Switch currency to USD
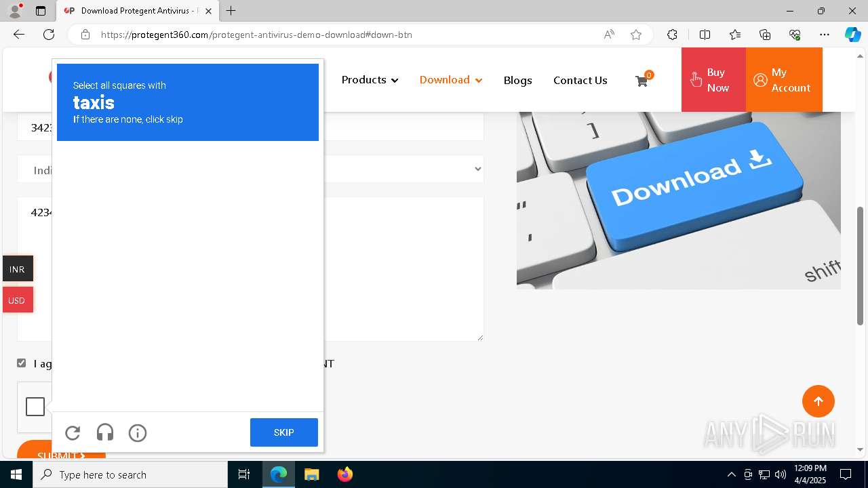This screenshot has width=868, height=488. click(18, 300)
